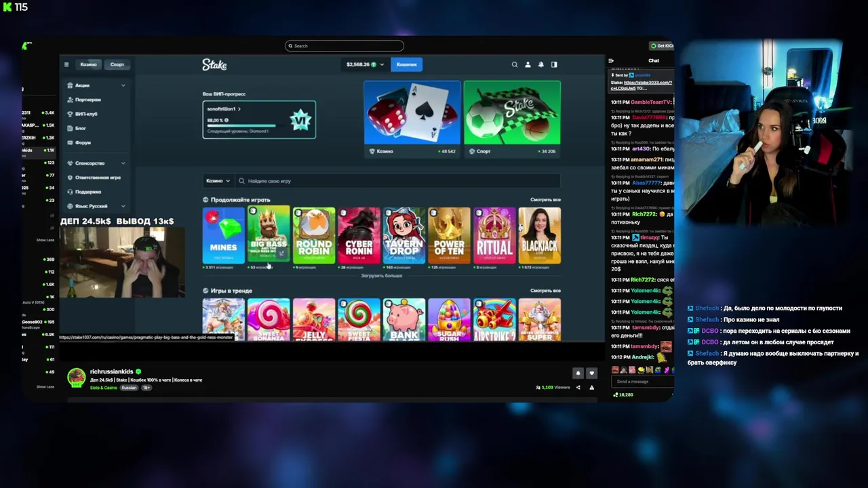Open the Казино category dropdown in search
868x488 pixels.
coord(218,181)
